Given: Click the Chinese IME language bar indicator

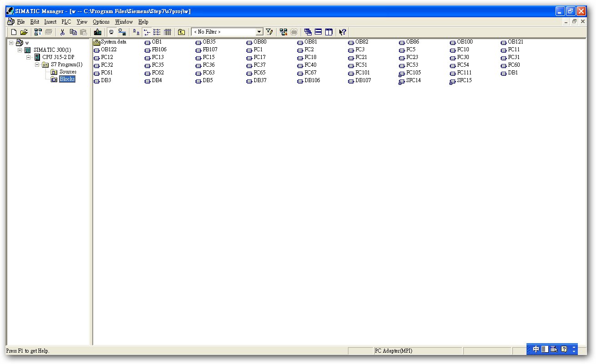Looking at the screenshot, I should pos(536,349).
